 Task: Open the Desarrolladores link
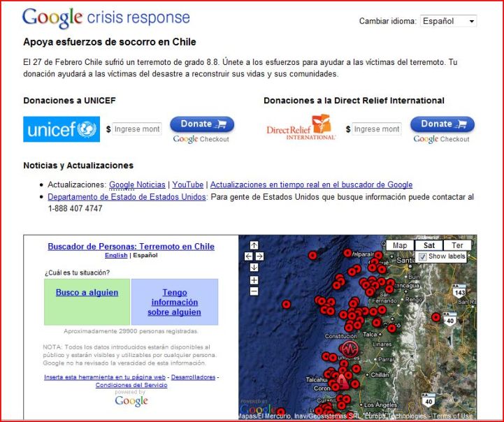coord(193,377)
